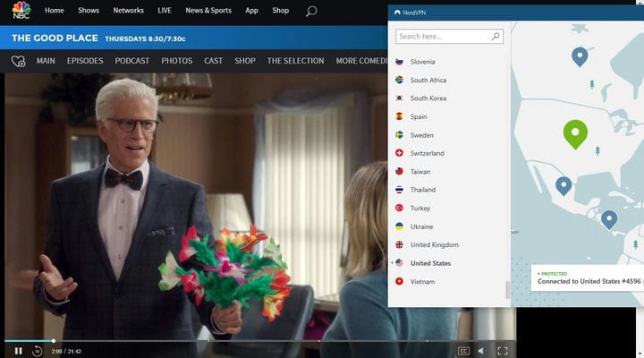644x358 pixels.
Task: Open the Home menu on NBC
Action: click(x=55, y=10)
